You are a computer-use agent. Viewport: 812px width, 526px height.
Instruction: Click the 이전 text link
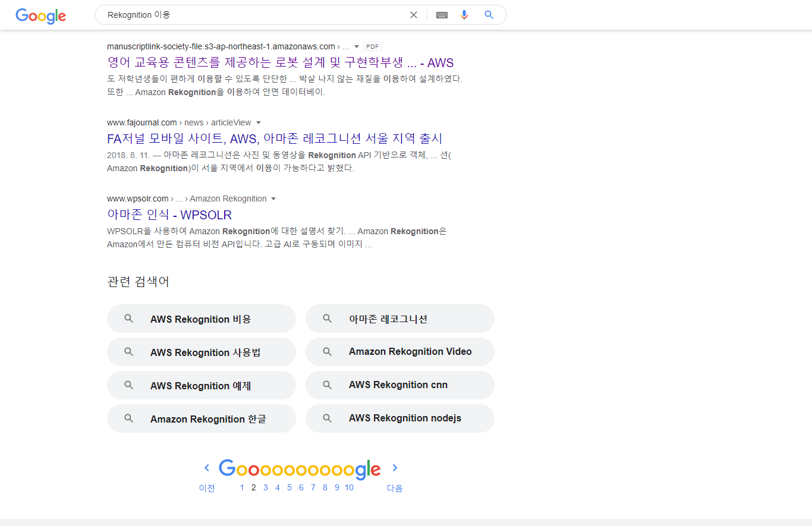click(x=207, y=488)
